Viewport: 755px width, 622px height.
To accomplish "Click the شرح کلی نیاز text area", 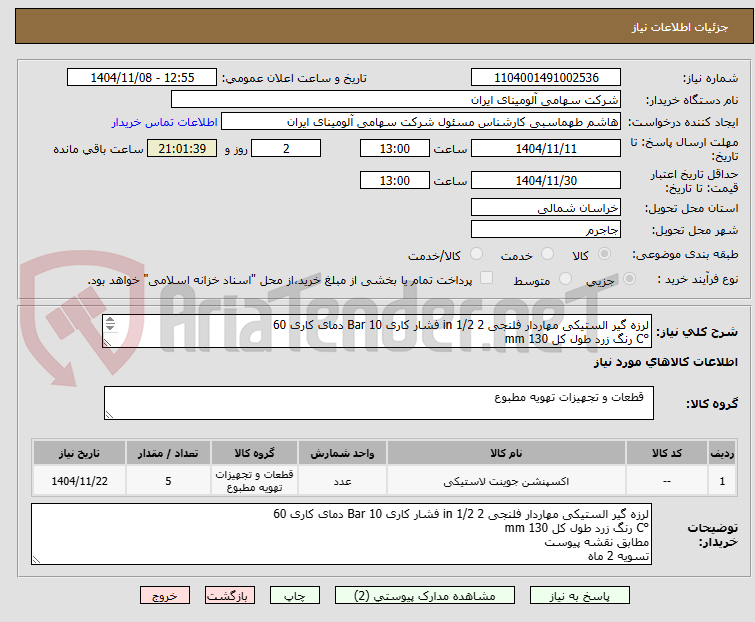I will click(x=377, y=331).
